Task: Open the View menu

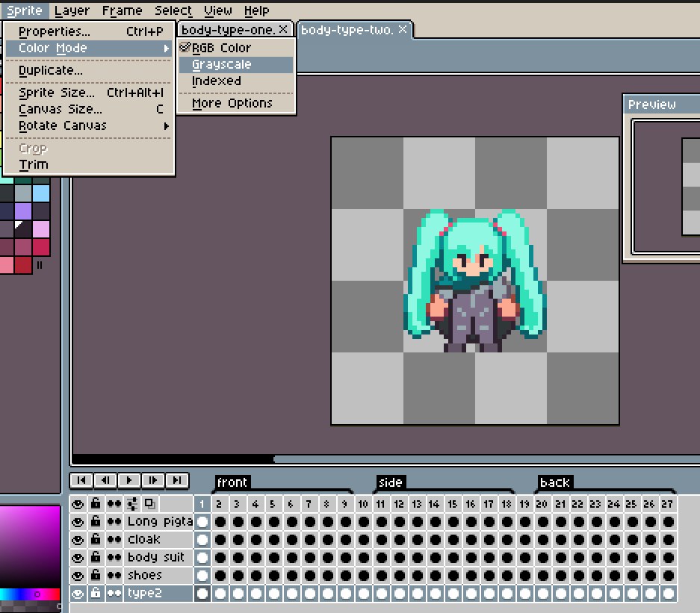Action: click(x=218, y=10)
